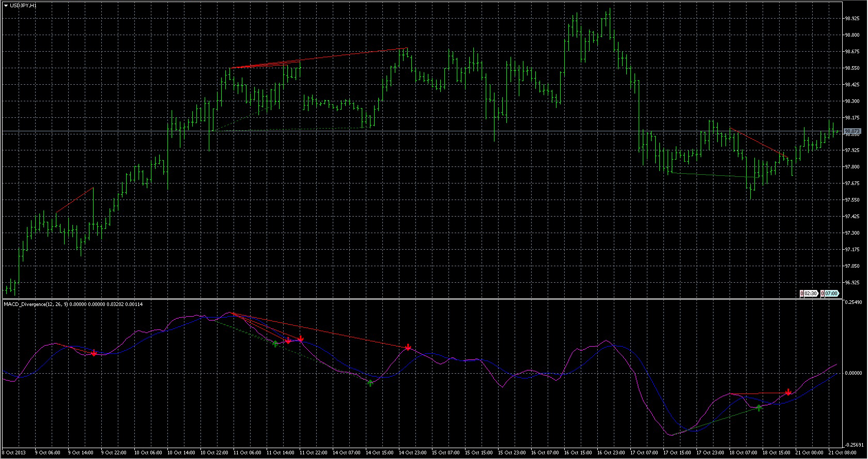868x459 pixels.
Task: Click the 0.0000 zero level on MACD scale
Action: [854, 373]
